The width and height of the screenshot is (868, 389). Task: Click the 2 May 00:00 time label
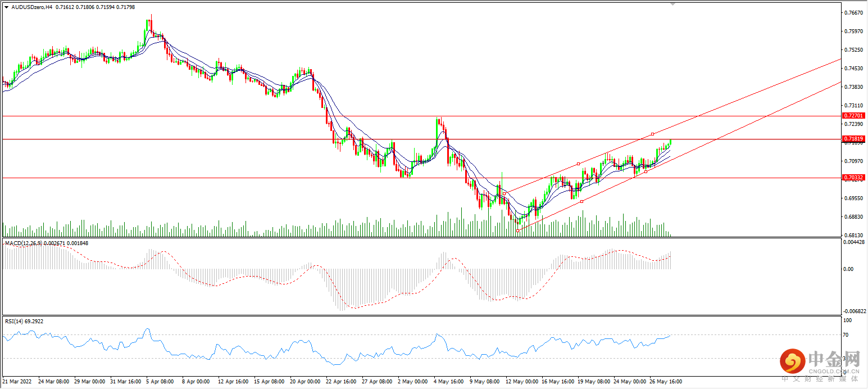(x=412, y=382)
